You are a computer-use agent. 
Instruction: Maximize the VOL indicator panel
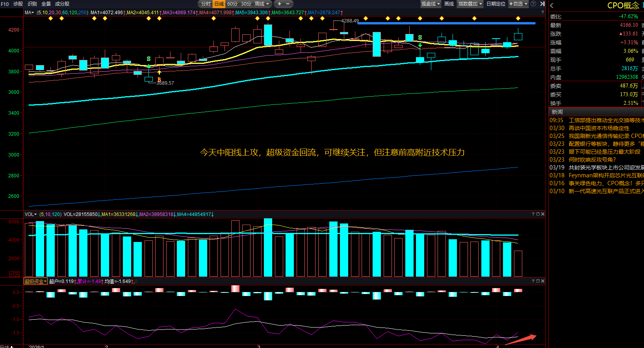point(538,214)
